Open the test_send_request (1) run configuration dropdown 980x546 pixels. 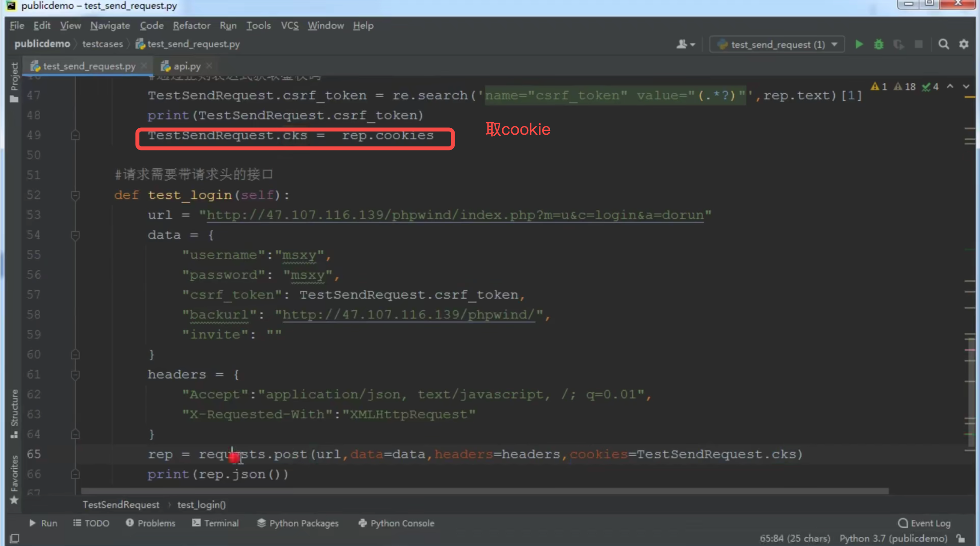coord(777,44)
